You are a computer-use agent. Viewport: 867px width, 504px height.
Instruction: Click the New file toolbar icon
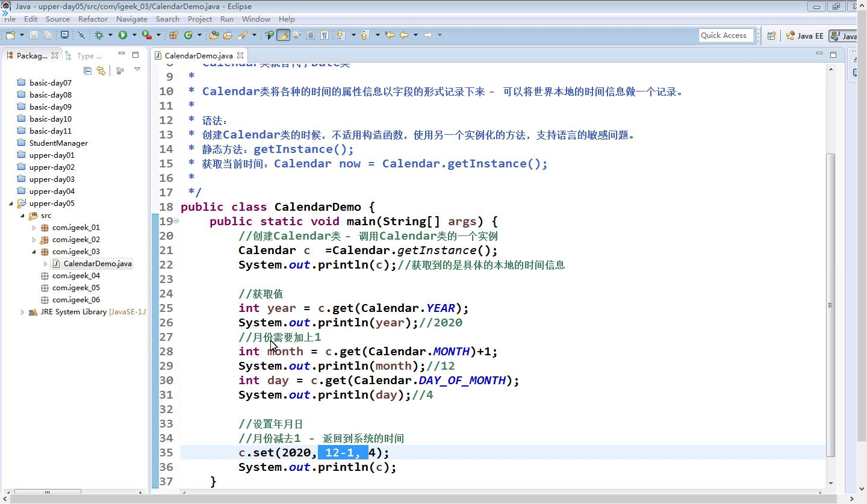pyautogui.click(x=9, y=36)
